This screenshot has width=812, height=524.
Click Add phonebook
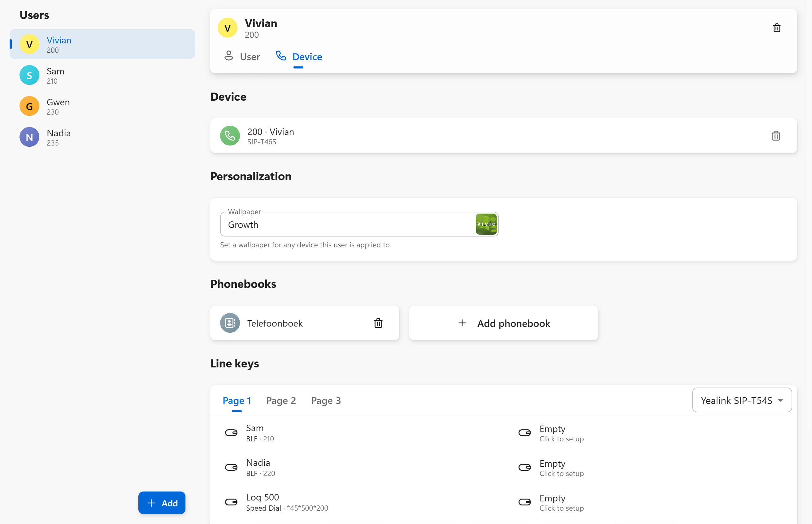click(503, 323)
